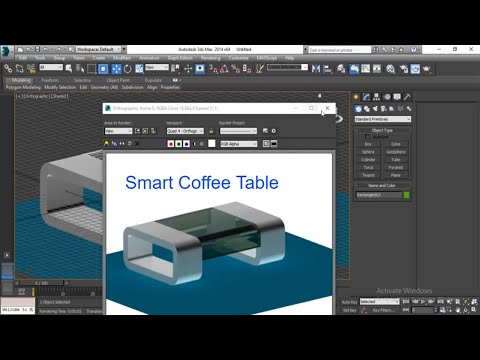Screen dimensions: 480x360
Task: Click the Align tool icon
Action: [x=328, y=69]
